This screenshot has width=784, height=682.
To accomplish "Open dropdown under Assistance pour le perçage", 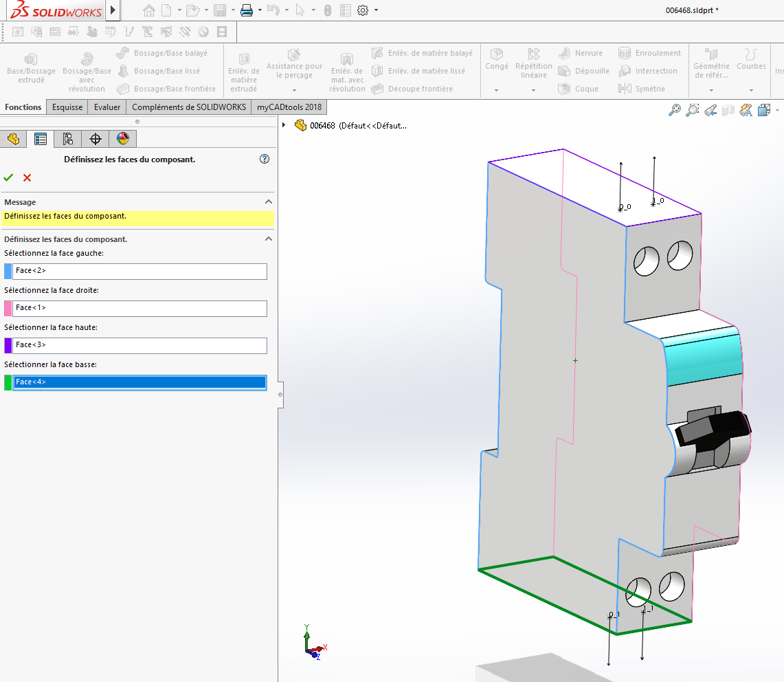I will click(295, 91).
